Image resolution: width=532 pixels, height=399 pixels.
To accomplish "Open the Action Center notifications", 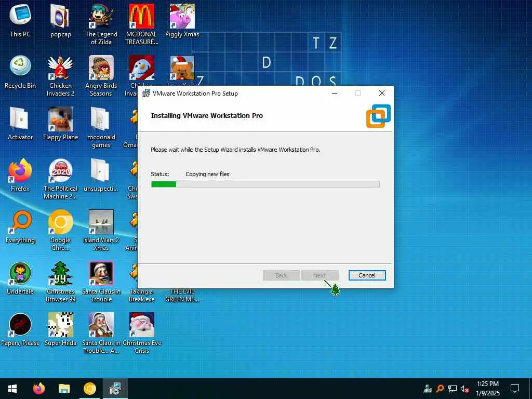I will point(515,389).
